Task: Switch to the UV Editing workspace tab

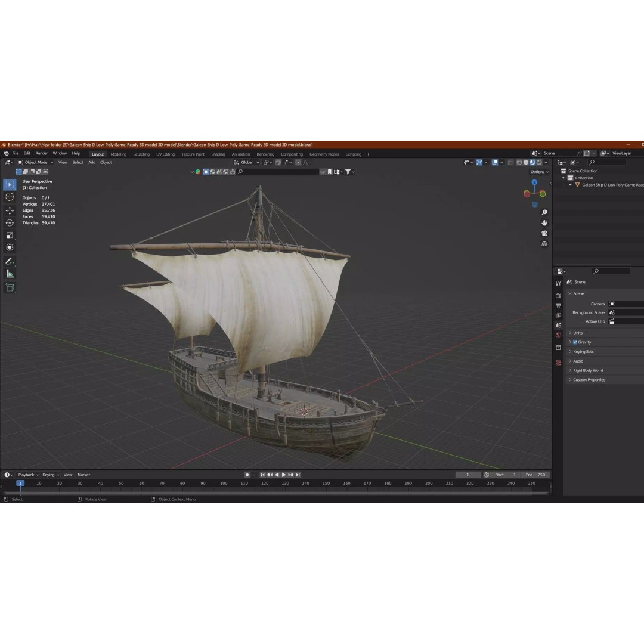Action: tap(166, 154)
